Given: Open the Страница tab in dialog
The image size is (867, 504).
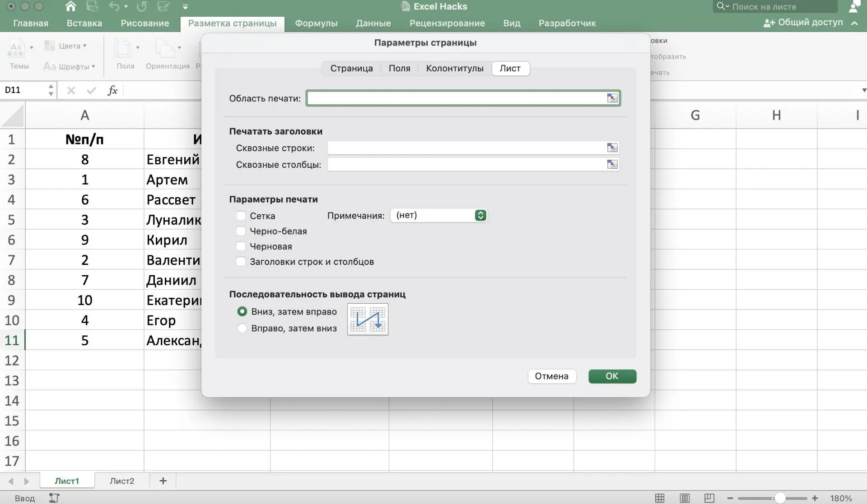Looking at the screenshot, I should point(351,68).
